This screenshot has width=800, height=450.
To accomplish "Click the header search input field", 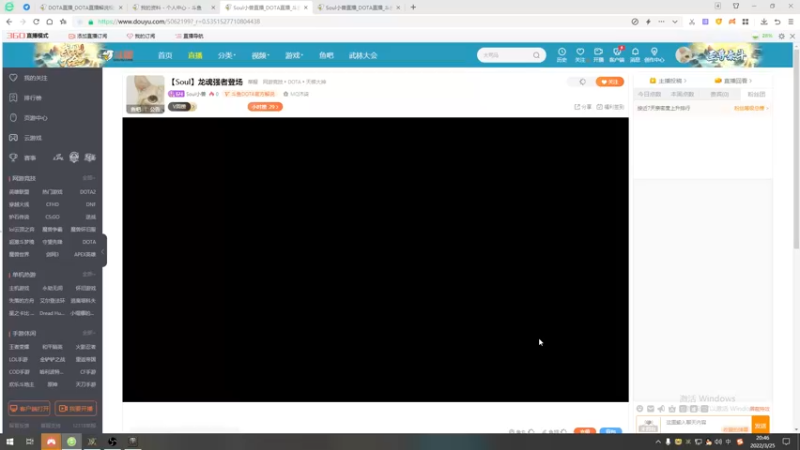I will [x=505, y=55].
